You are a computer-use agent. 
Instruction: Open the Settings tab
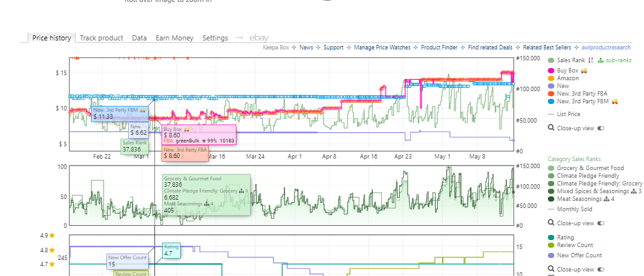[215, 38]
